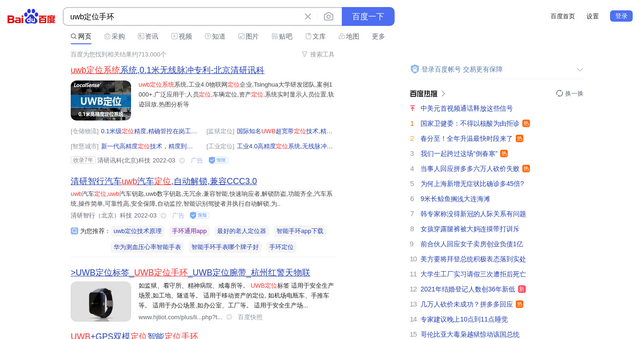Image resolution: width=644 pixels, height=339 pixels.
Task: Click 保障 badge on 清研智行 result
Action: [200, 216]
